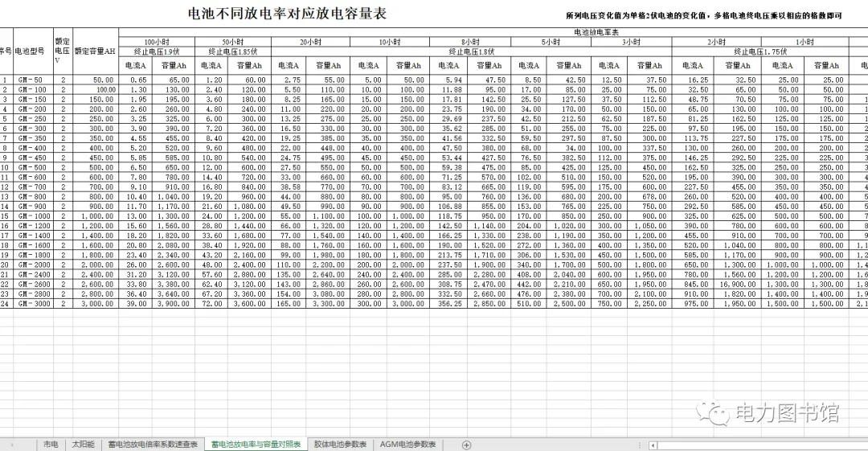868x451 pixels.
Task: Click the 20小时 column header
Action: pyautogui.click(x=310, y=42)
